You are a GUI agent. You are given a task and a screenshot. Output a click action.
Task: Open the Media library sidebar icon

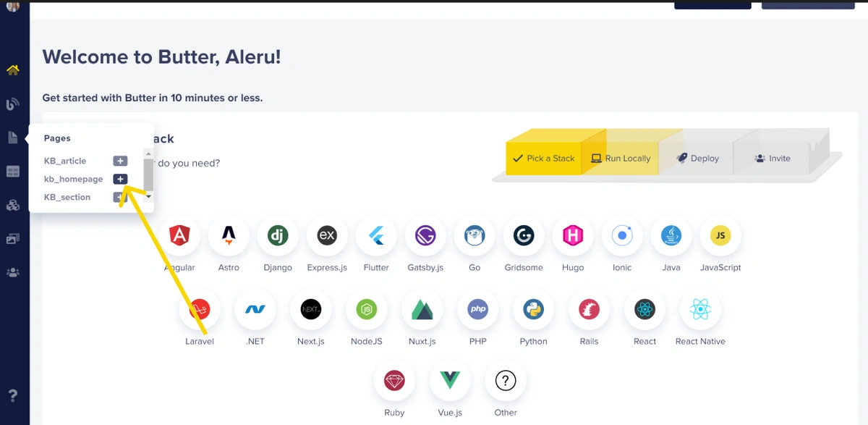pos(12,238)
